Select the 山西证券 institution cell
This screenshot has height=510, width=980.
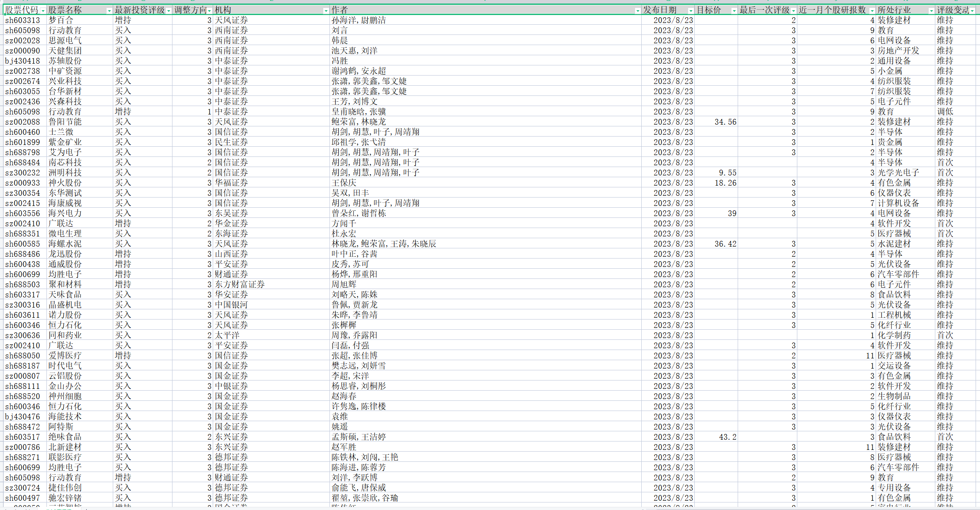271,254
